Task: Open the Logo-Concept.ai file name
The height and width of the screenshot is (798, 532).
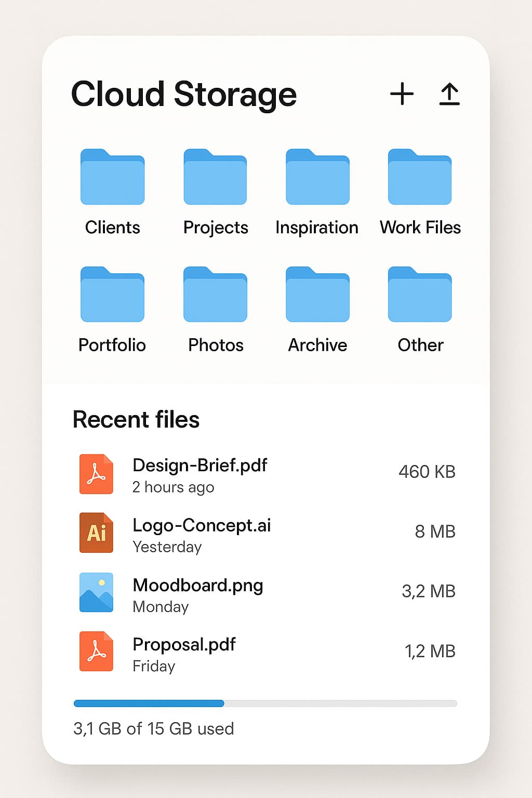Action: tap(202, 525)
